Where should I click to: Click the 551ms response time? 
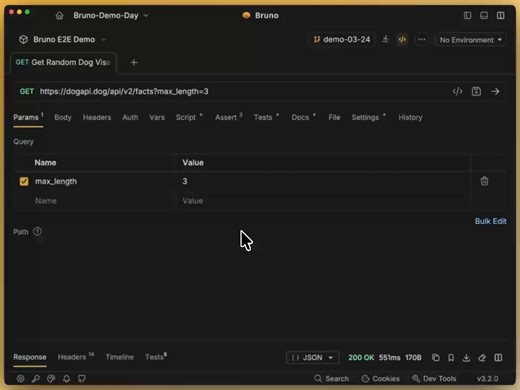tap(390, 358)
